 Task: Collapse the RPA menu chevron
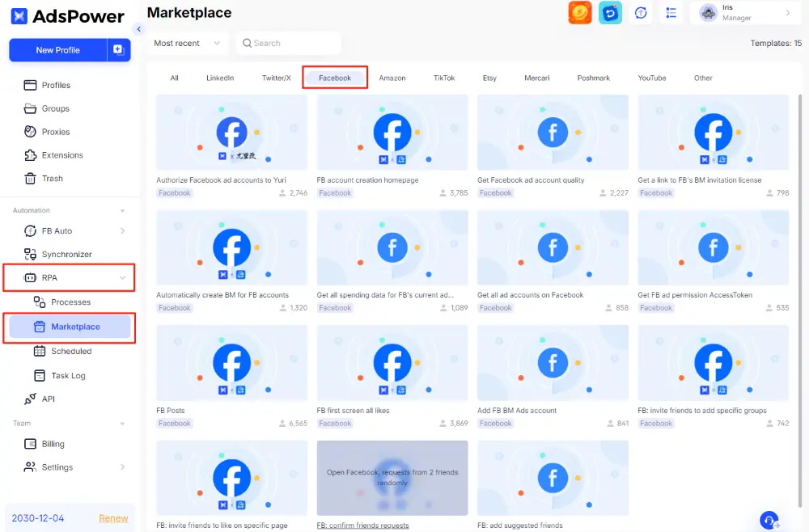coord(123,278)
